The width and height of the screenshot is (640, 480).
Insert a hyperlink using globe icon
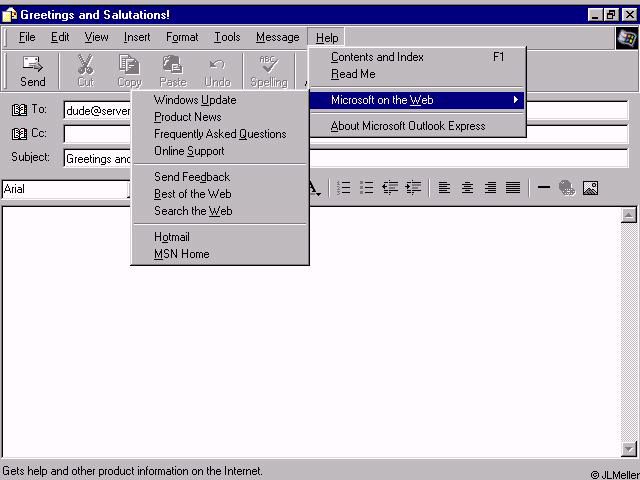coord(567,188)
